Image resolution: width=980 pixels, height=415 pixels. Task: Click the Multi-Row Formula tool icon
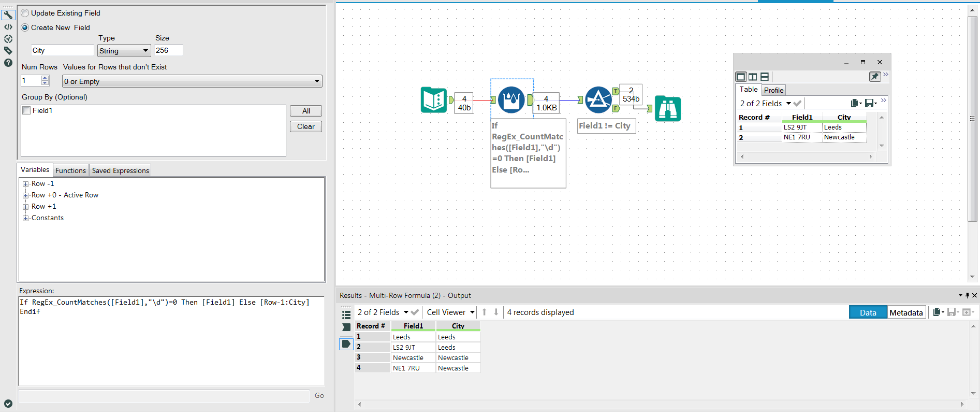(x=511, y=99)
